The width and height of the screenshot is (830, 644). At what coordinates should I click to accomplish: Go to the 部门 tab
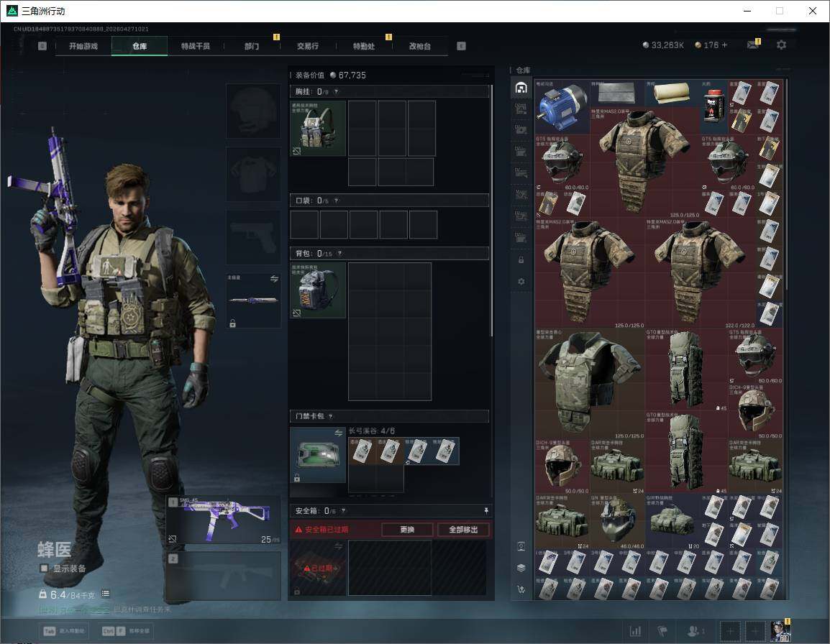[252, 46]
